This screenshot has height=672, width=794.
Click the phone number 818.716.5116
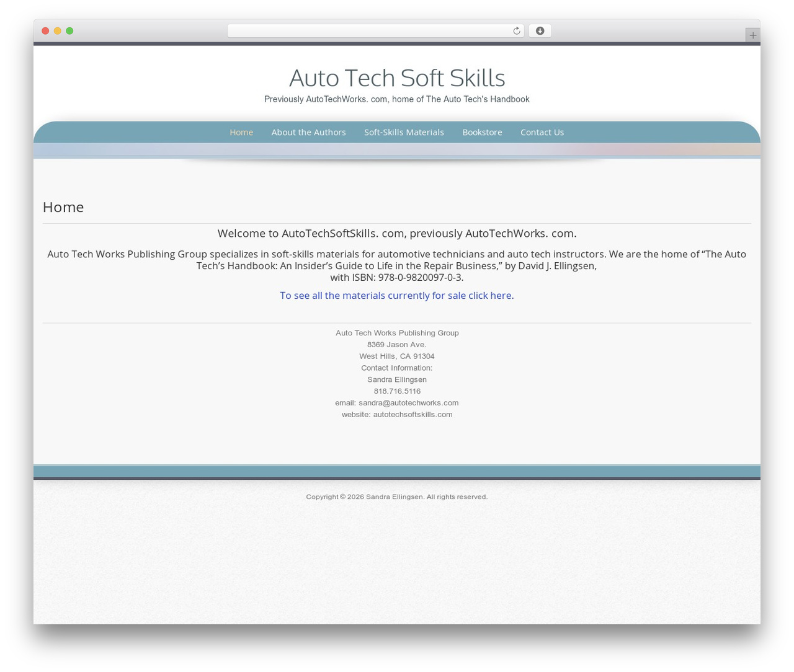tap(397, 391)
